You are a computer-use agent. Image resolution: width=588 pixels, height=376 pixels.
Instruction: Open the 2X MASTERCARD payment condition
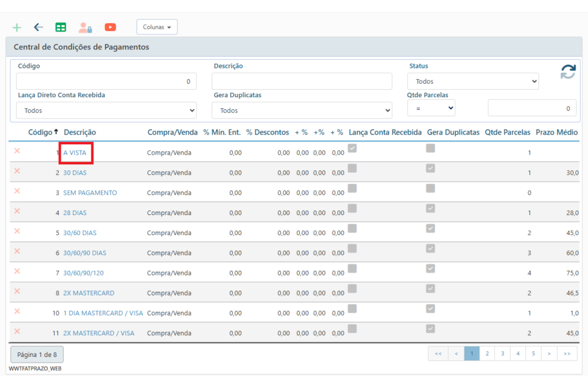click(89, 293)
